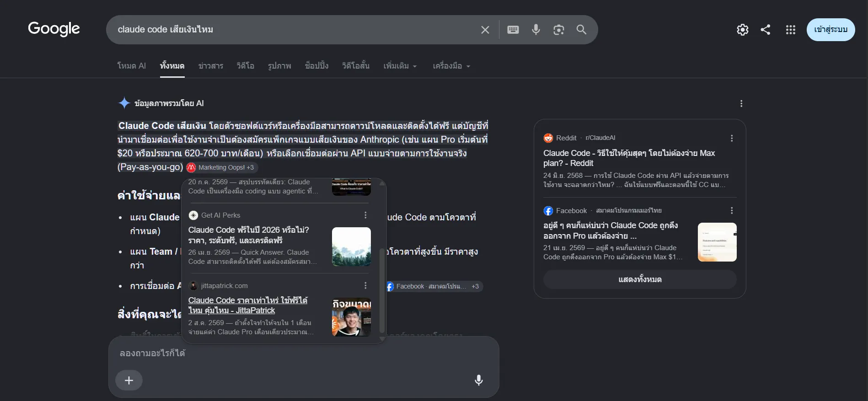Open the Claude Code ราคาเท่าไหร่ JittaPatrick link
Screen dimensions: 868x401
tap(248, 305)
